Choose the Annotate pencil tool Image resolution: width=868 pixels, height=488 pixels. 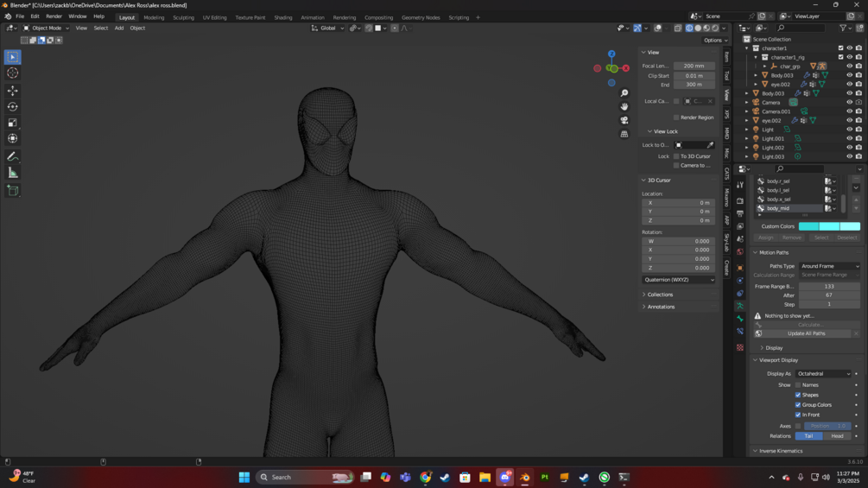click(x=12, y=156)
